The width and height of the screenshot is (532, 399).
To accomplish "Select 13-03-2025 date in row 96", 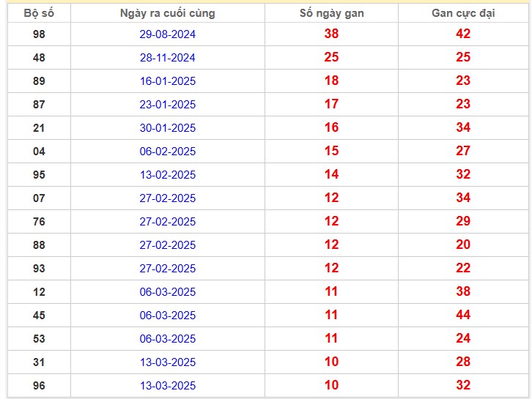I will pyautogui.click(x=168, y=385).
